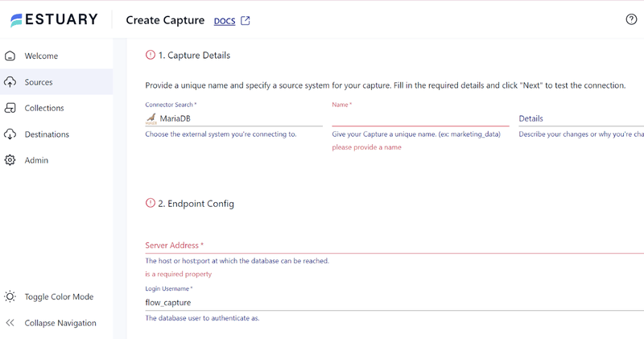Go to the Welcome menu item
The image size is (644, 339).
tap(41, 56)
